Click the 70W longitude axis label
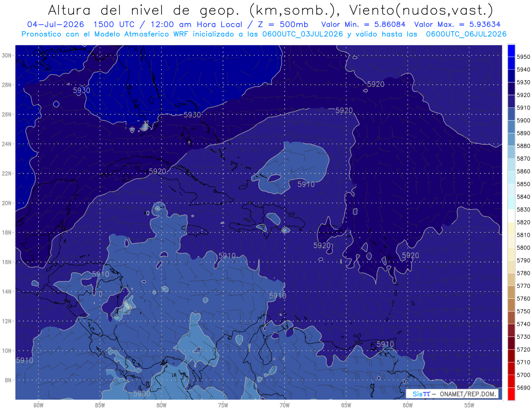This screenshot has width=532, height=411. pyautogui.click(x=285, y=405)
